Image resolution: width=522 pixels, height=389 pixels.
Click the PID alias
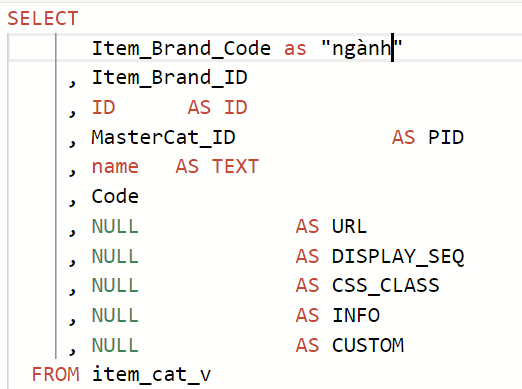pos(446,137)
